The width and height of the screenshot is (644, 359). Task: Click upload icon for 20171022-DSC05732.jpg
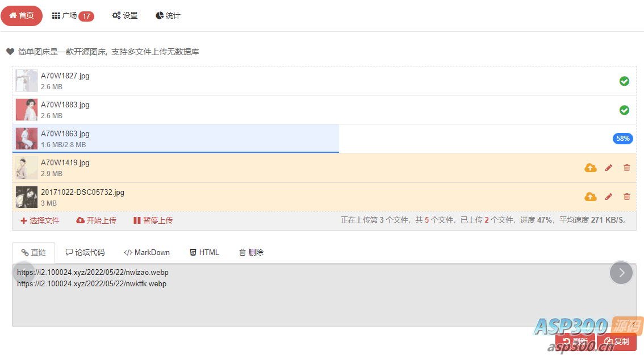[x=591, y=197]
